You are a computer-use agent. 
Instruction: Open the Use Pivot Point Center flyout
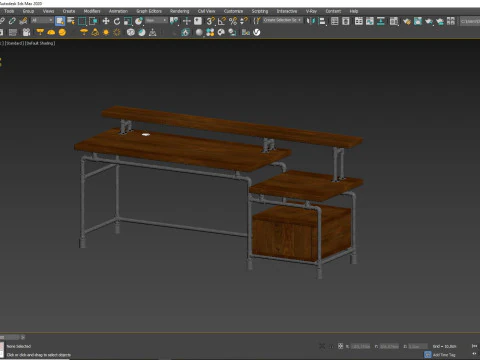tap(174, 21)
